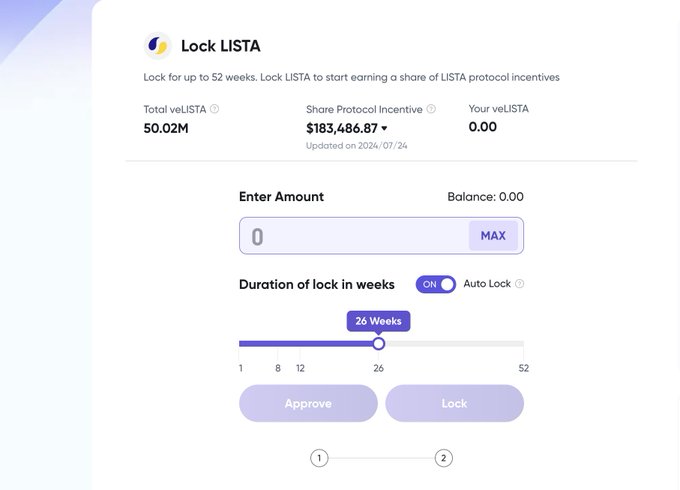Click info icon beside Share Protocol Incentive

tap(431, 109)
